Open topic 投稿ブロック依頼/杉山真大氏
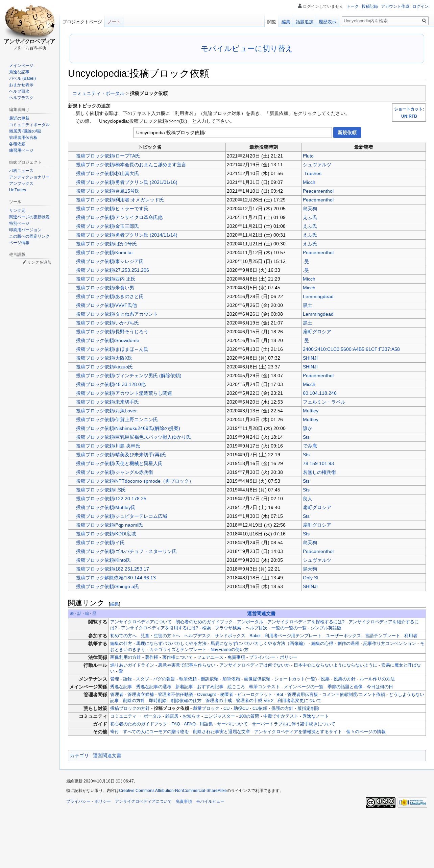 pyautogui.click(x=107, y=173)
